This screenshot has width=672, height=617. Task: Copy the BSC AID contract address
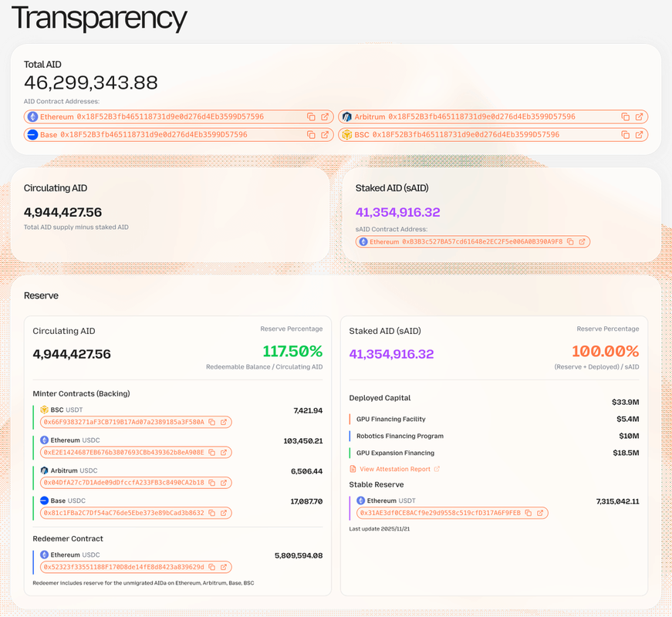pos(626,135)
